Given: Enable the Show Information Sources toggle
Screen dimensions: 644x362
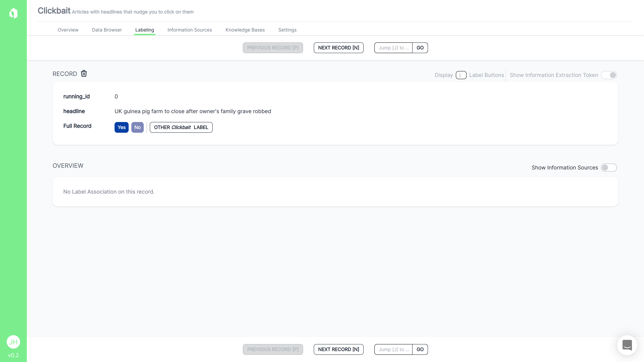Looking at the screenshot, I should point(609,168).
